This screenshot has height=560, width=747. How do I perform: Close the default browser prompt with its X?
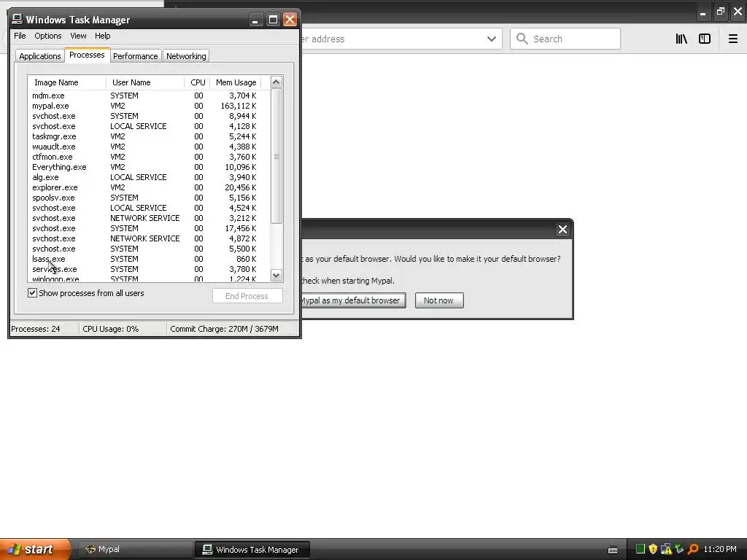tap(562, 230)
